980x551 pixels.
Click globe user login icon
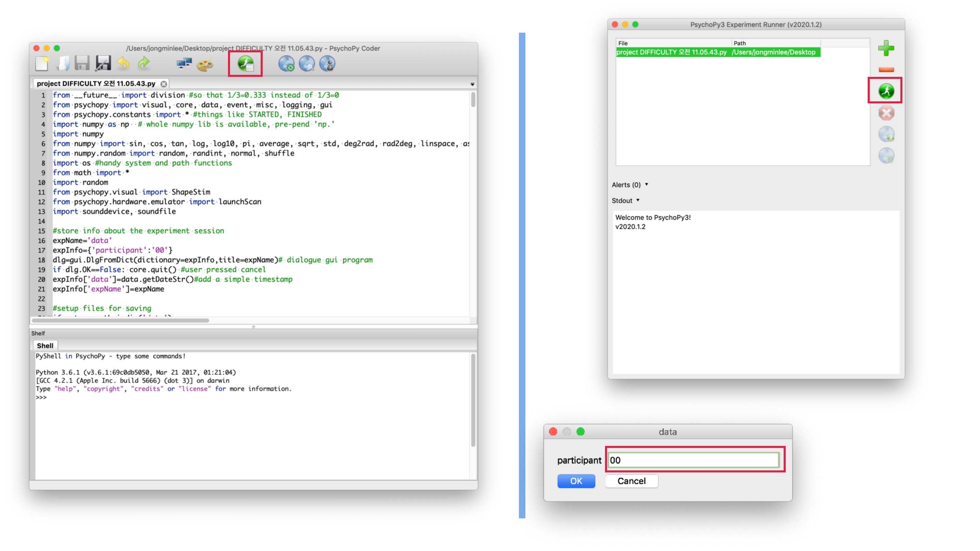(327, 64)
